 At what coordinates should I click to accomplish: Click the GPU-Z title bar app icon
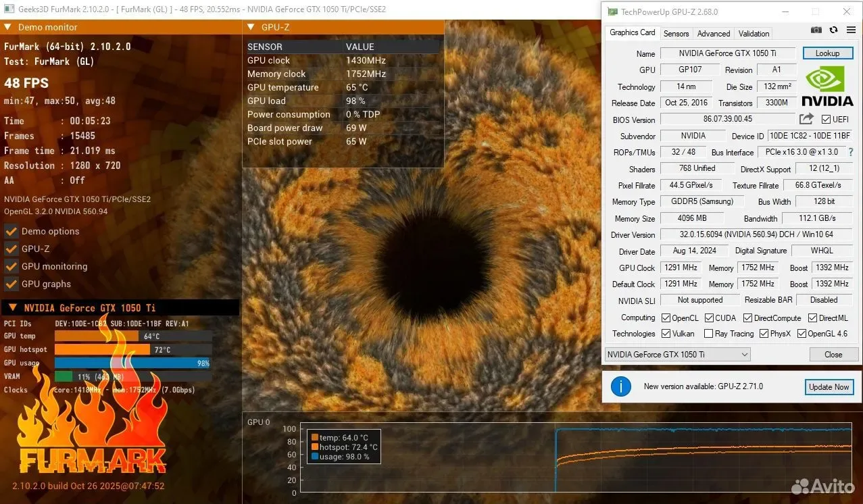(x=612, y=11)
